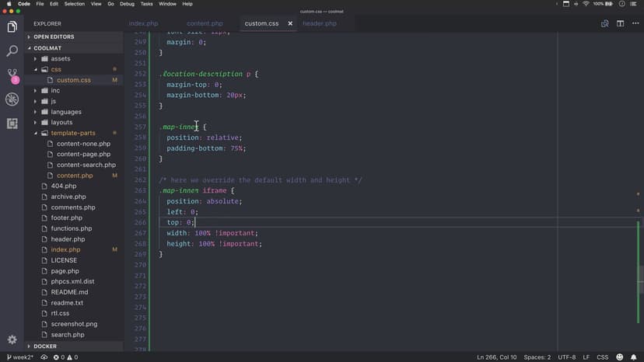Open functions.php in the file tree
The image size is (644, 362).
pos(71,228)
